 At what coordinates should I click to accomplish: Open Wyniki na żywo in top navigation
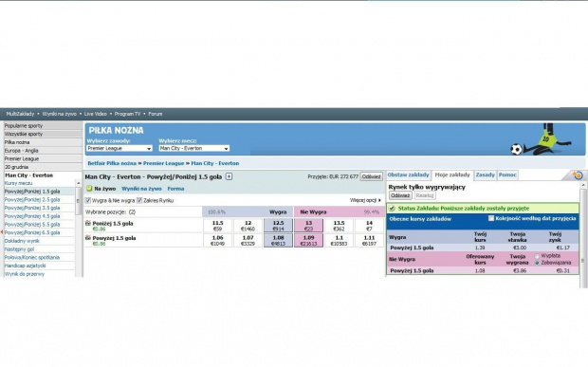point(59,114)
